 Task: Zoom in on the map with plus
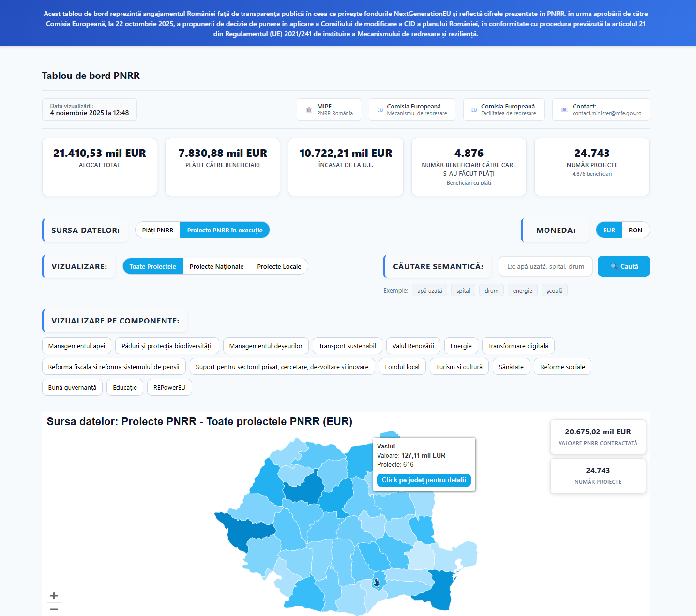point(54,596)
